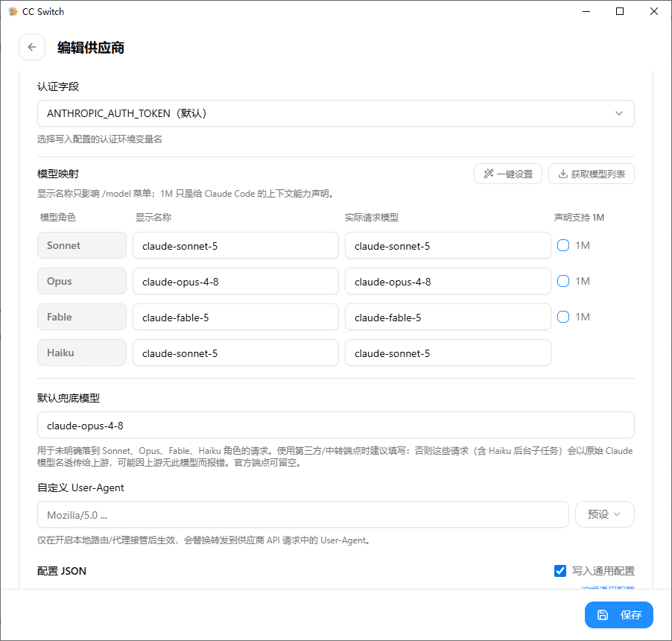Screen dimensions: 672x641
Task: Open the ANTHROPIC_AUTH_TOKEN auth field dropdown
Action: (x=335, y=113)
